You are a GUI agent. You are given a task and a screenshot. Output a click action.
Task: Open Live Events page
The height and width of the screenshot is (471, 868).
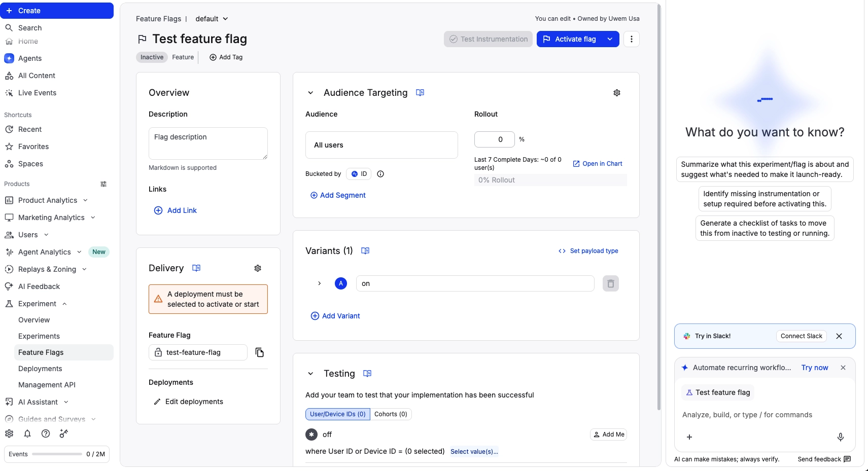click(37, 93)
